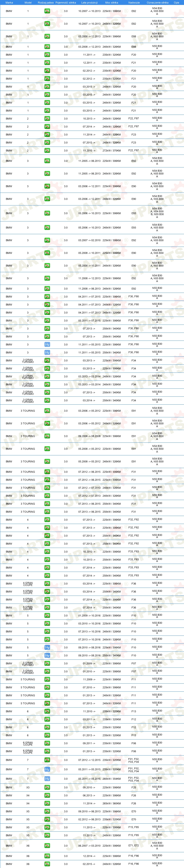Click the '11.2015 ->' production date cell
This screenshot has width=184, height=868.
click(x=89, y=151)
